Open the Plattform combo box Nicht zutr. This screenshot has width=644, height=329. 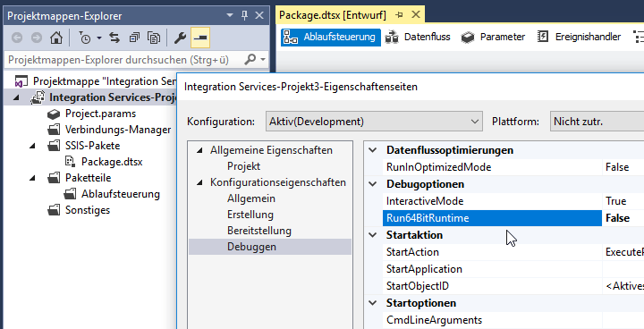[x=597, y=122]
